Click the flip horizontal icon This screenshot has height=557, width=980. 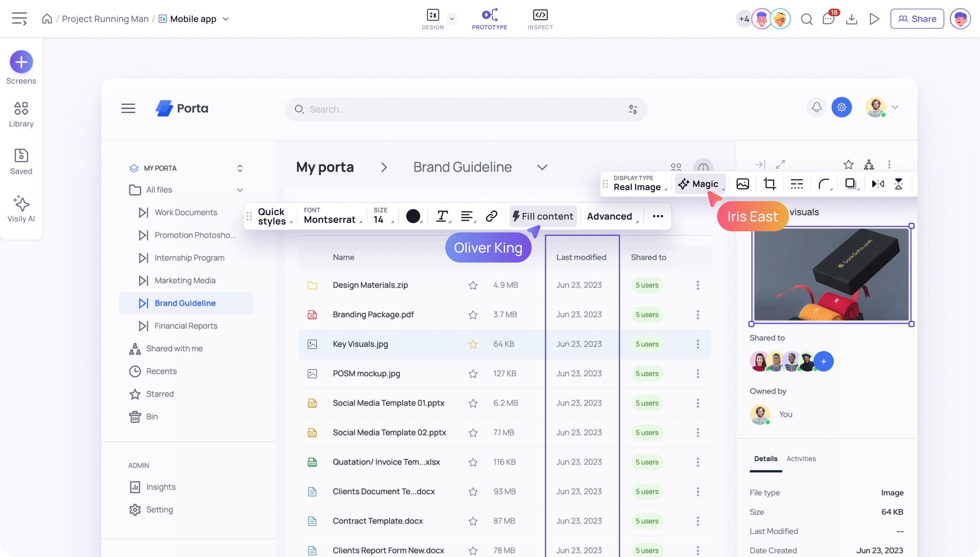[878, 184]
